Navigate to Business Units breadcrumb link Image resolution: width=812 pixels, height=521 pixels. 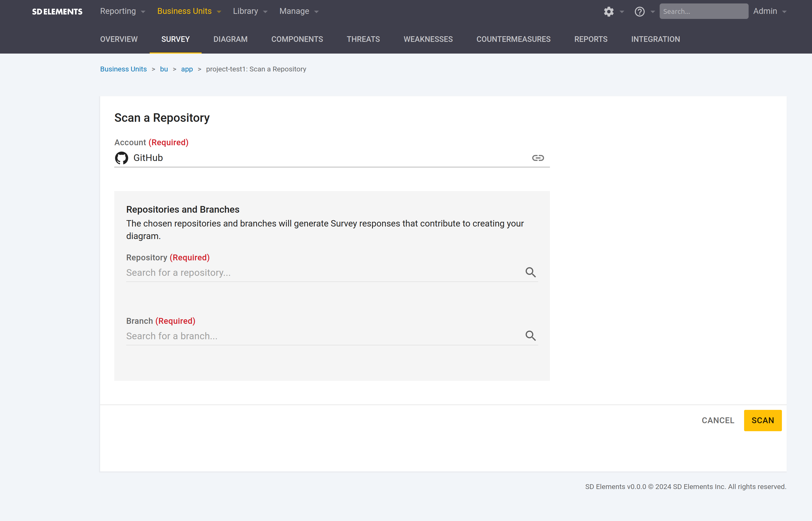(123, 69)
